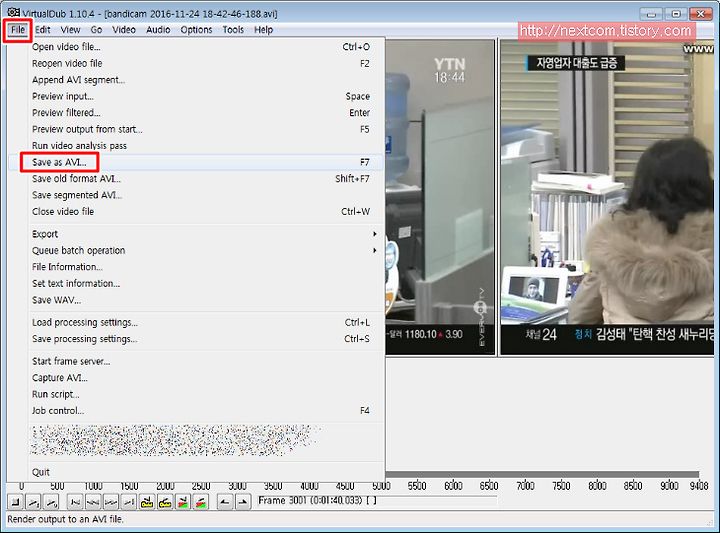The image size is (720, 533).
Task: Jump to start of video button
Action: [75, 502]
